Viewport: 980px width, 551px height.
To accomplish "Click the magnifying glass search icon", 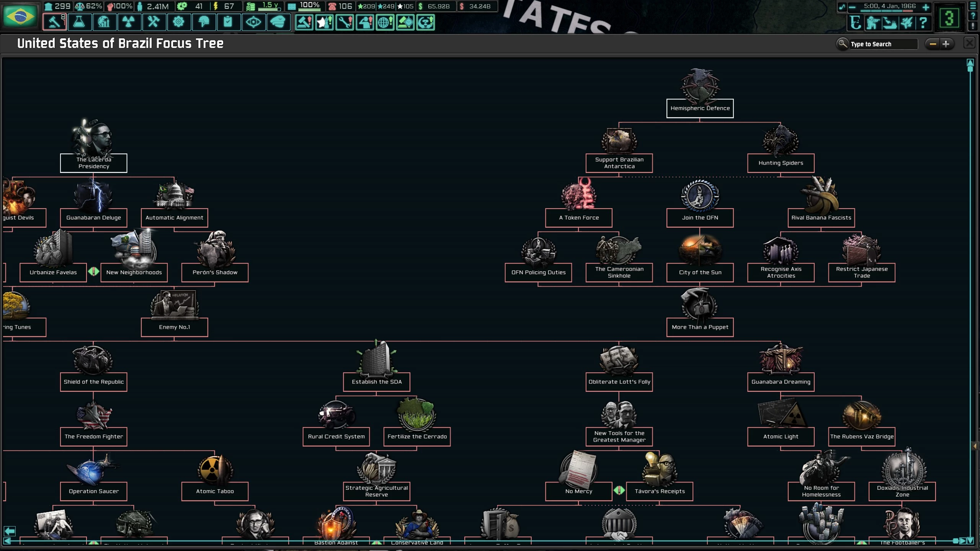I will pos(842,44).
